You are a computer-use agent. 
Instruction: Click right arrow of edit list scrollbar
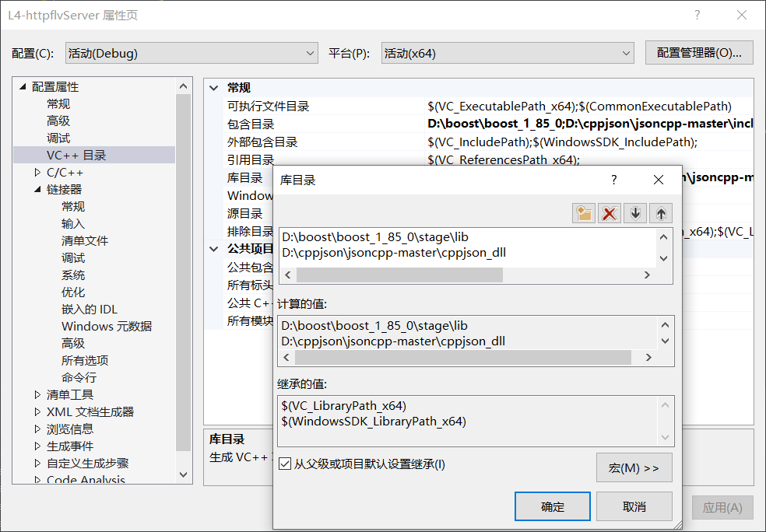coord(648,275)
